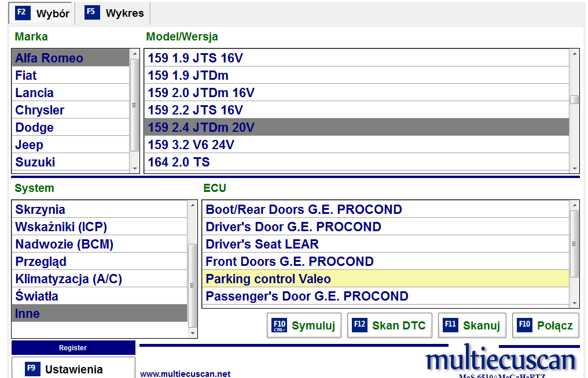Pick Jeep from the Marka list
Viewport: 588px width, 378px height.
(x=71, y=144)
